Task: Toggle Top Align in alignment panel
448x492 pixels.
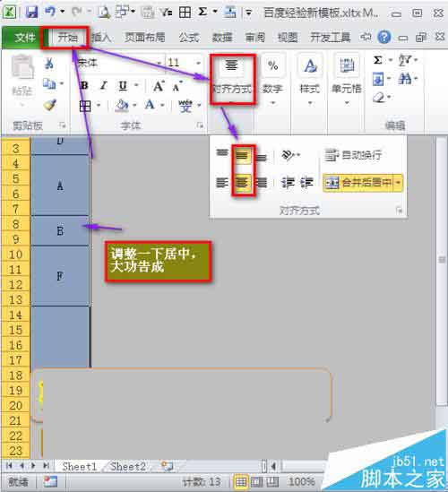Action: [x=222, y=153]
